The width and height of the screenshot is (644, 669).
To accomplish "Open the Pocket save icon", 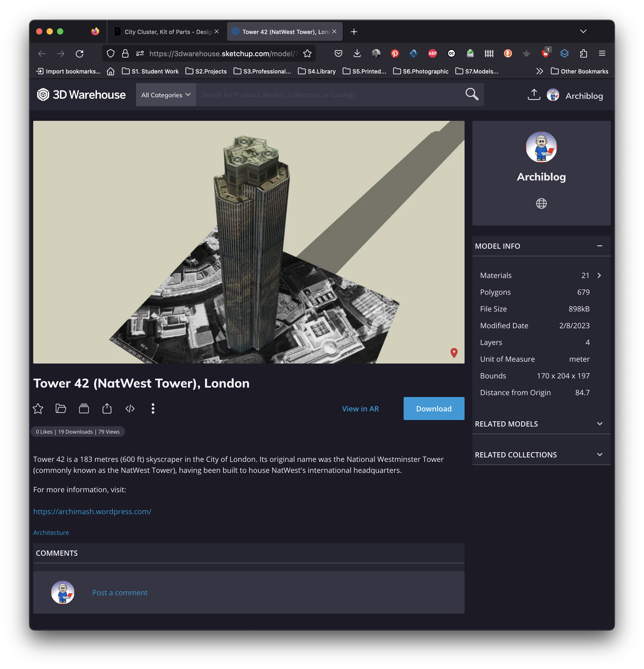I will 338,54.
